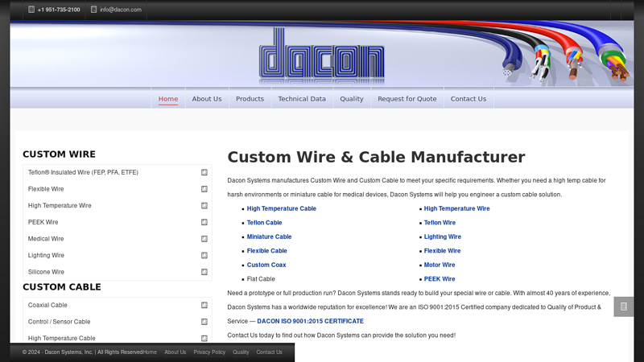Click icon beside Medical Wire sidebar item
The width and height of the screenshot is (644, 362).
[x=204, y=238]
